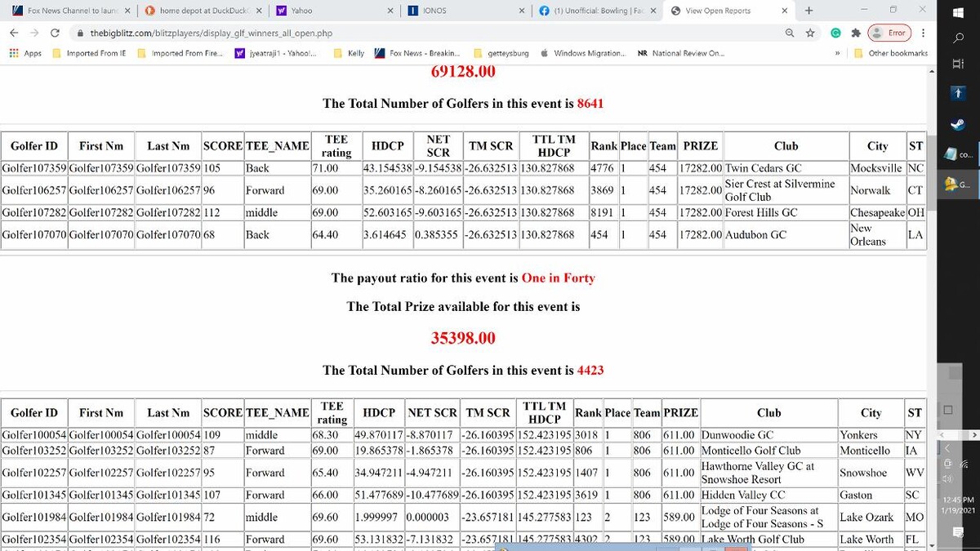The image size is (980, 551).
Task: Open the browser extensions puzzle icon
Action: (x=855, y=33)
